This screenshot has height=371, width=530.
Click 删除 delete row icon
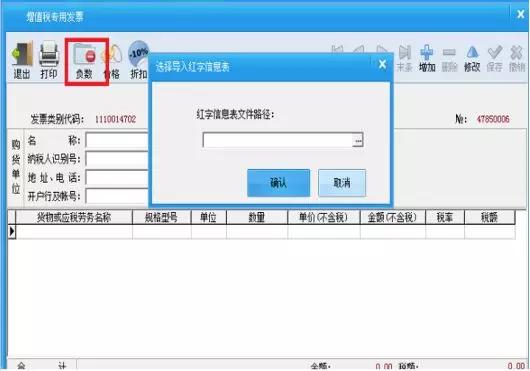click(449, 59)
